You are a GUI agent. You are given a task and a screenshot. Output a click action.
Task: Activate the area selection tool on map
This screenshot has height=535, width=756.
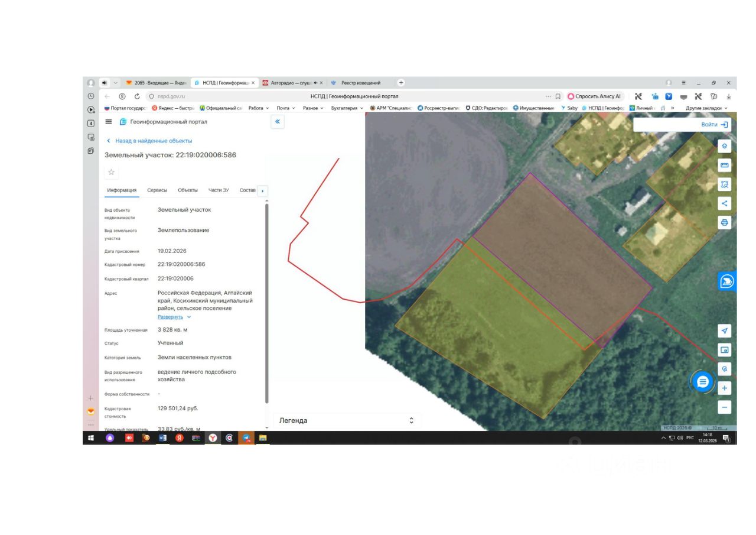[x=725, y=184]
